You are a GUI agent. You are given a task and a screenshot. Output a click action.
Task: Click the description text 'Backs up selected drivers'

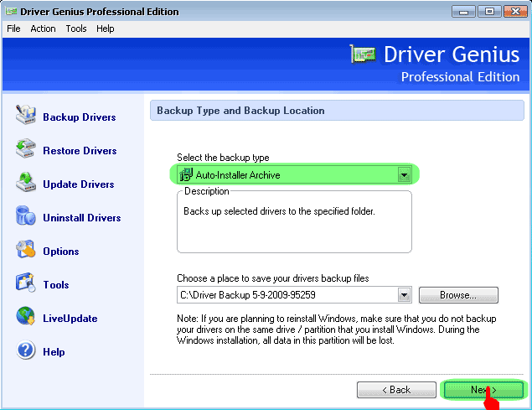[x=279, y=211]
